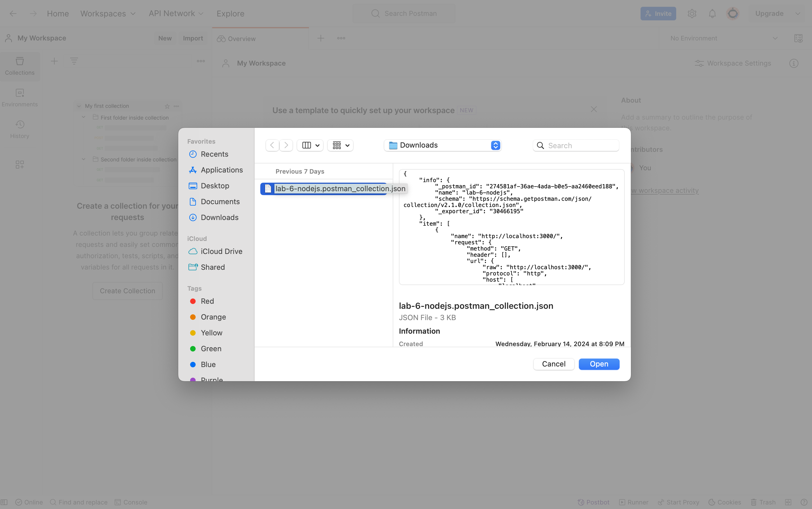This screenshot has width=812, height=509.
Task: Select Downloads in dialog sidebar
Action: tap(214, 217)
